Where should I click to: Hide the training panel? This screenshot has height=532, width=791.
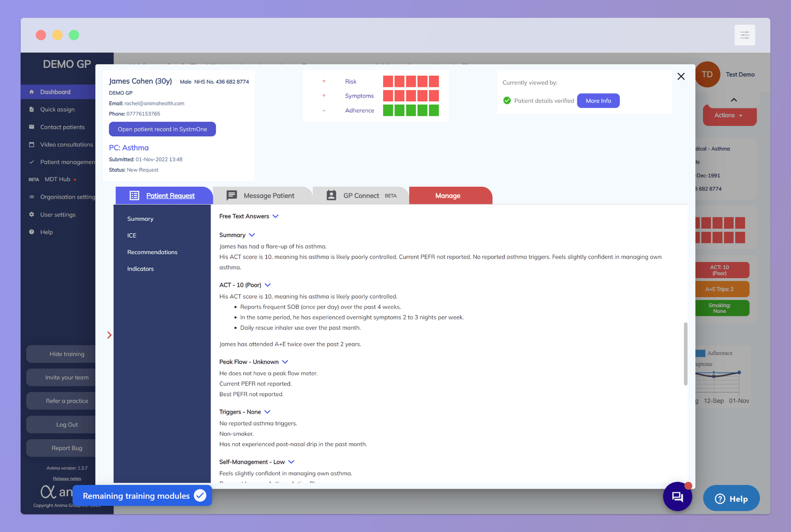point(67,354)
